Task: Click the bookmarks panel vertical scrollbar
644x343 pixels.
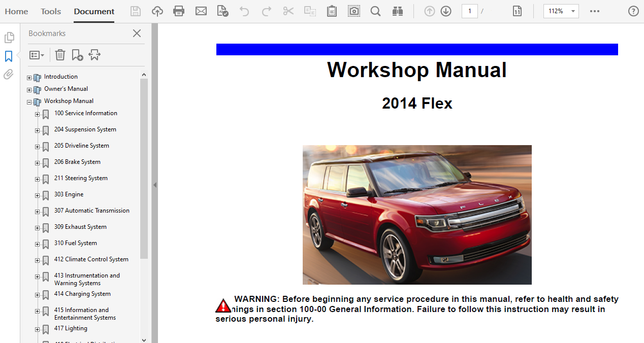Action: tap(144, 167)
